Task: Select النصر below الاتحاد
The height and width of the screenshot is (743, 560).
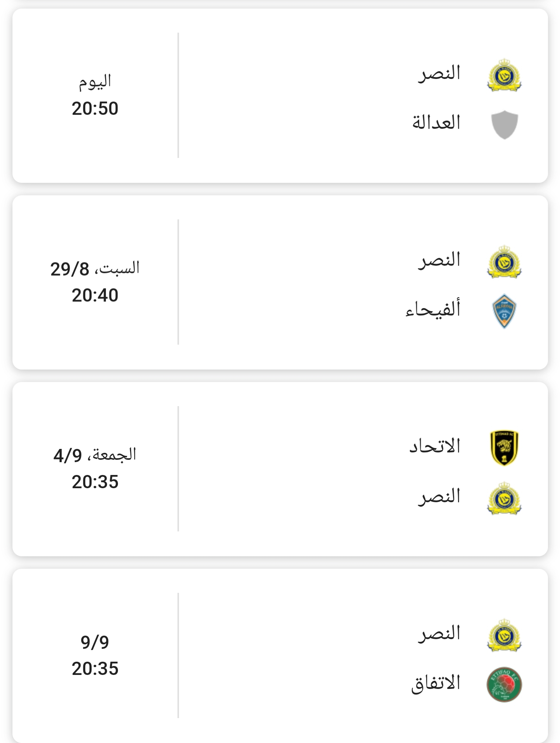Action: pos(439,496)
